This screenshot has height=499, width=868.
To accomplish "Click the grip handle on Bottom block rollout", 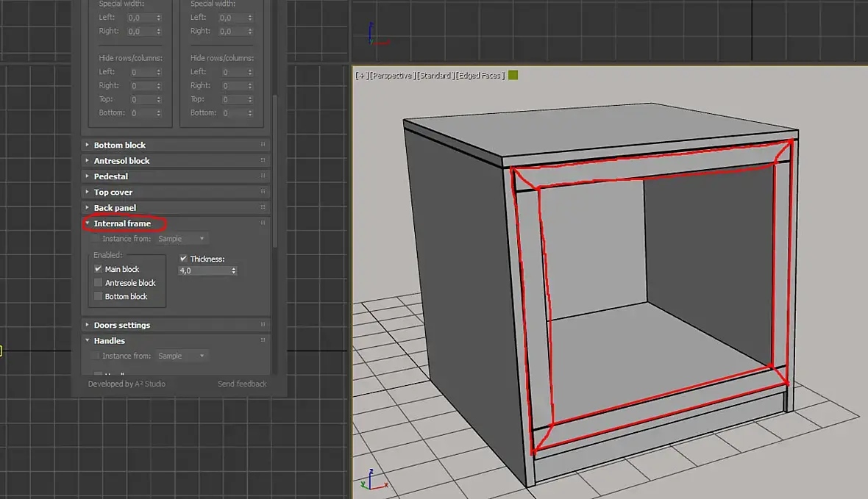I will tap(263, 146).
